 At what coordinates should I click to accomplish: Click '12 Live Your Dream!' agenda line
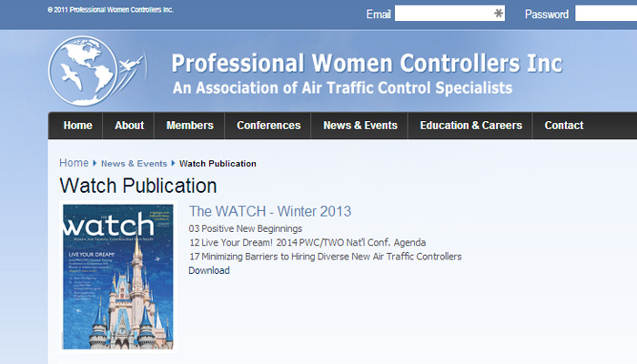pos(308,243)
